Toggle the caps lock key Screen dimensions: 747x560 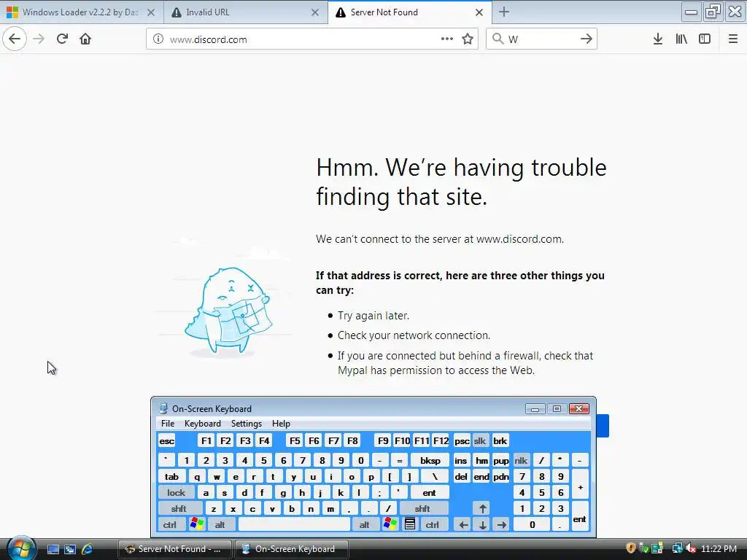click(x=176, y=493)
